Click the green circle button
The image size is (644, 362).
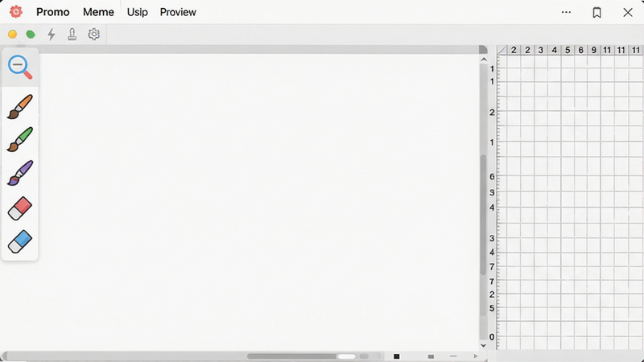coord(31,34)
